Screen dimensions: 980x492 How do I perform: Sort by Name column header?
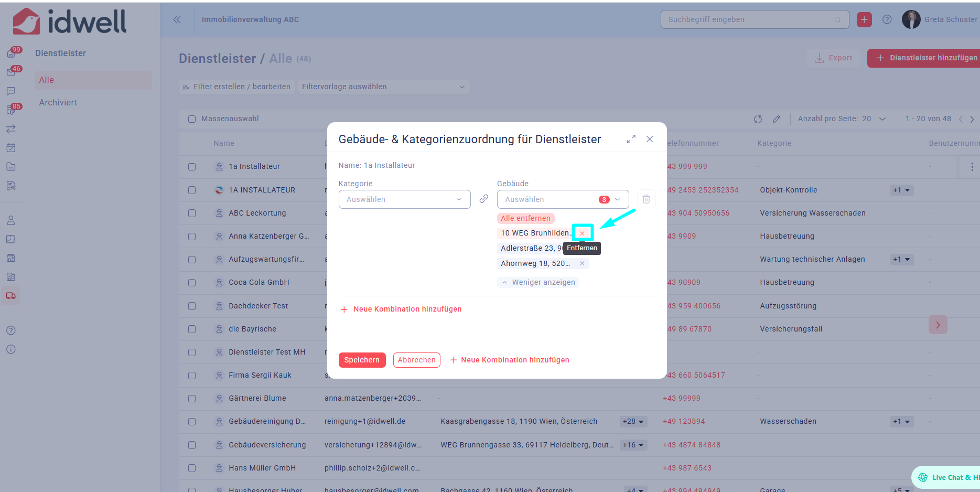click(x=224, y=143)
